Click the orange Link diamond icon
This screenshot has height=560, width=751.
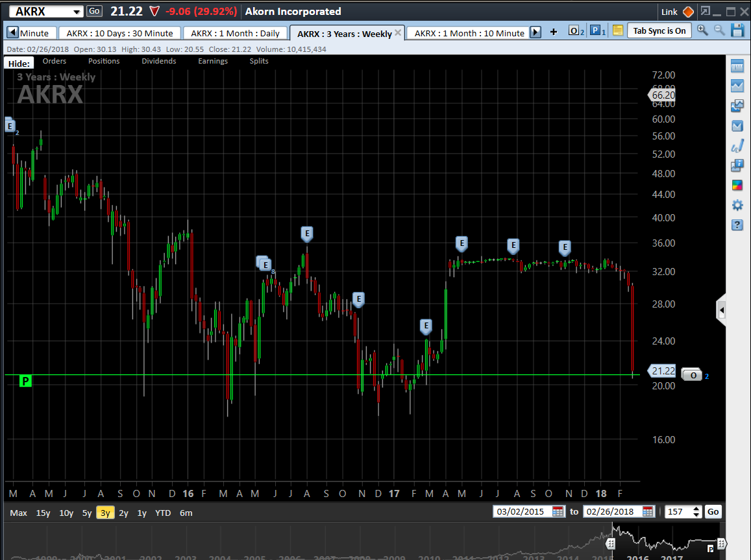pos(688,12)
